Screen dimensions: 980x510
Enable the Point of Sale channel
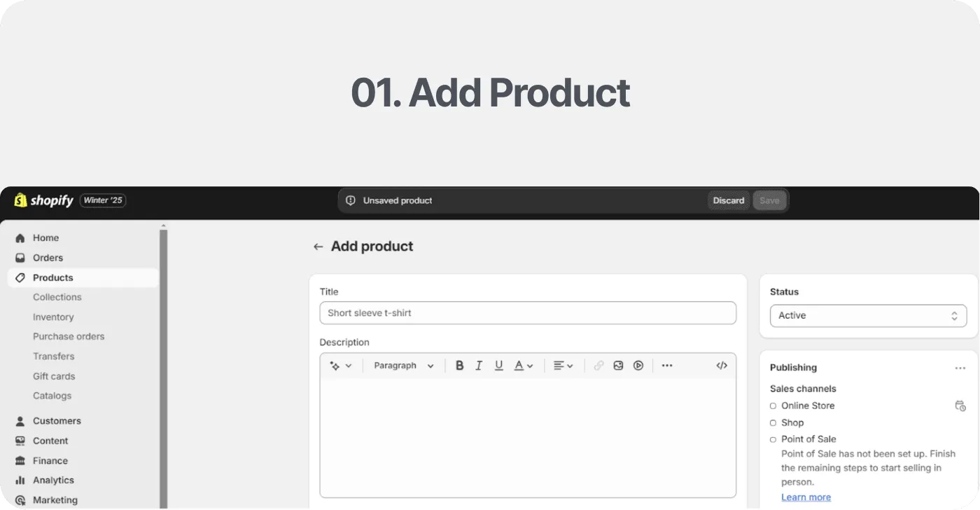[772, 439]
